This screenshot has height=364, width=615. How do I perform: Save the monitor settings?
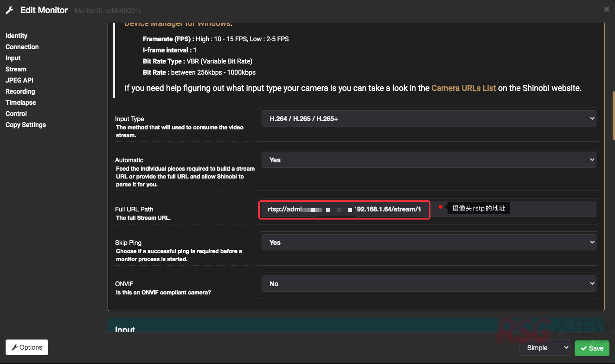(x=592, y=348)
